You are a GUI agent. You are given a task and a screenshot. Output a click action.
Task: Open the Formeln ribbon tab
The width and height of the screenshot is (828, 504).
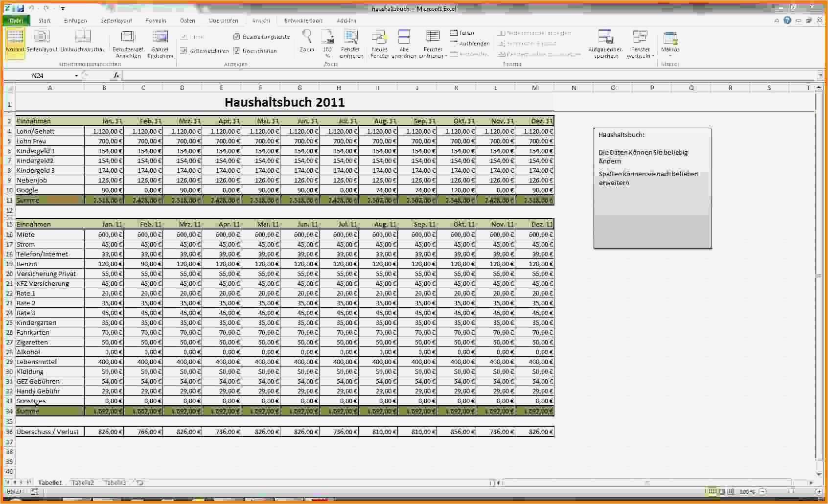156,21
